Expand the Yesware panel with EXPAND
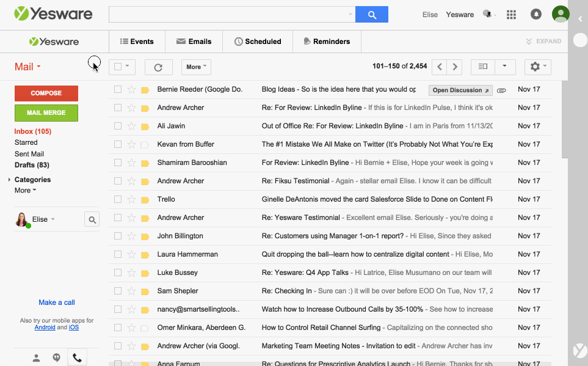The height and width of the screenshot is (366, 588). (x=544, y=42)
